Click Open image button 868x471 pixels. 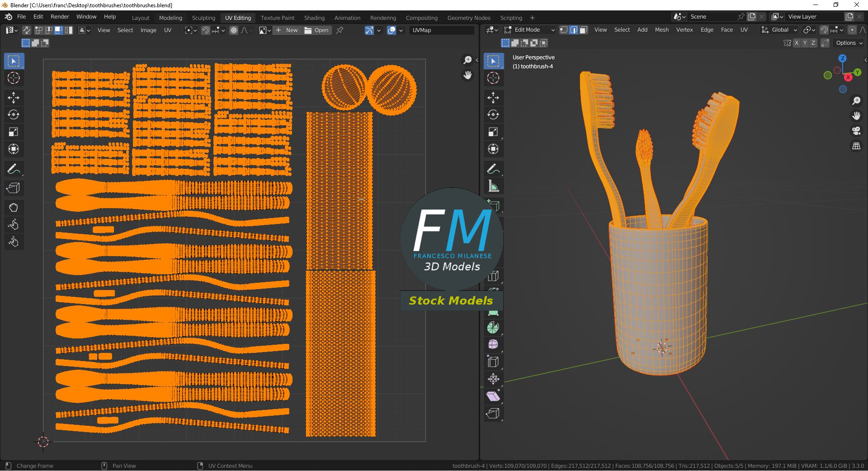(x=316, y=30)
